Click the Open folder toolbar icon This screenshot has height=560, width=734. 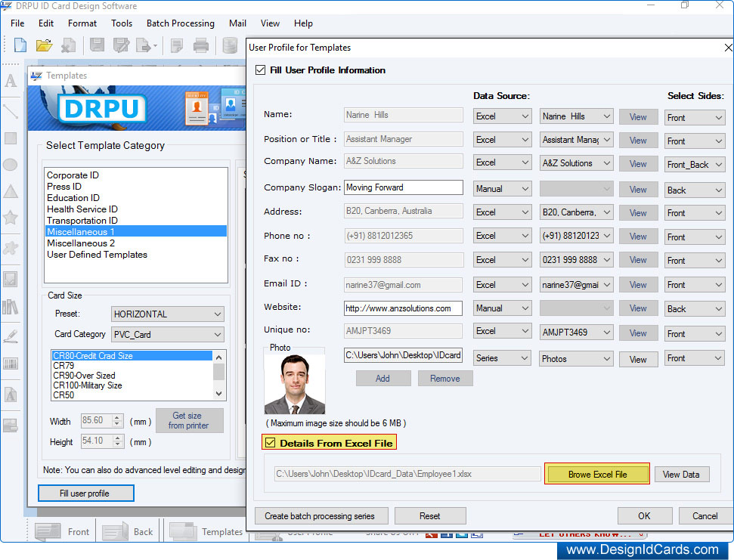pos(44,45)
